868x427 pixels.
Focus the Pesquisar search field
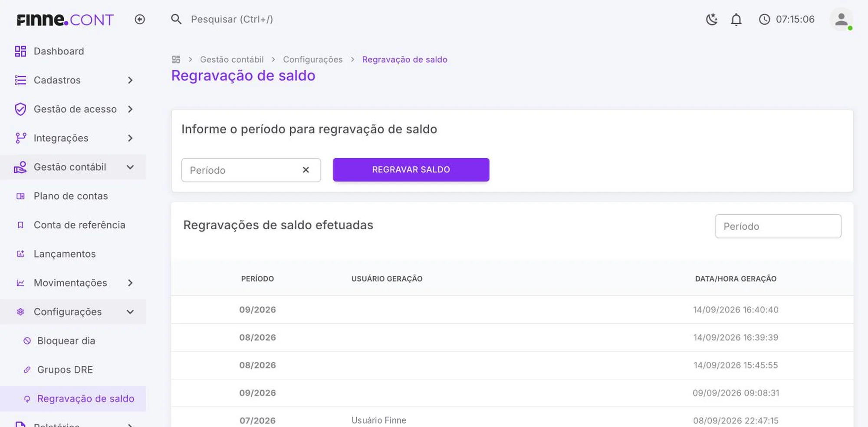pos(232,20)
